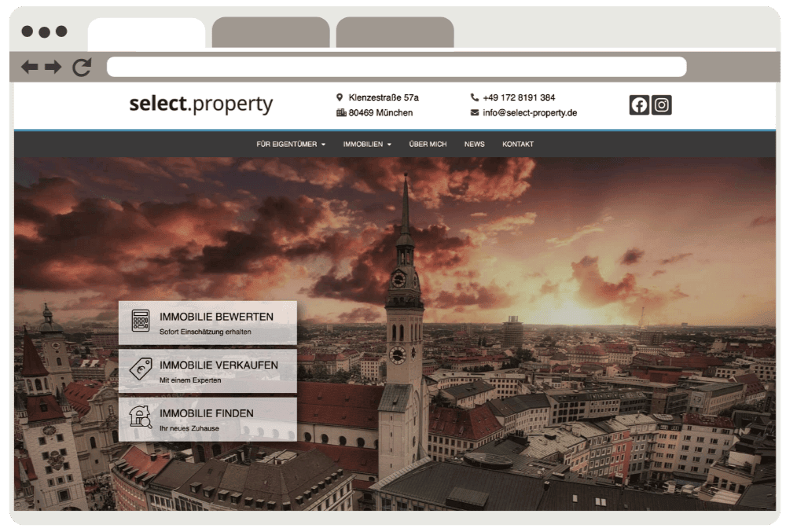Screen dimensions: 786x532
Task: Click the Ihr neues Zuhause subtitle
Action: pyautogui.click(x=189, y=428)
